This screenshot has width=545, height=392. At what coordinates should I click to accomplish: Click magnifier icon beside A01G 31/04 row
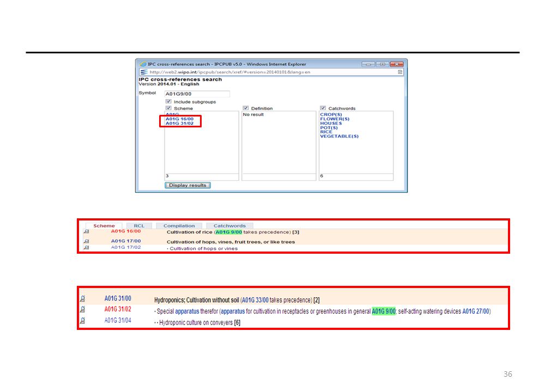82,320
